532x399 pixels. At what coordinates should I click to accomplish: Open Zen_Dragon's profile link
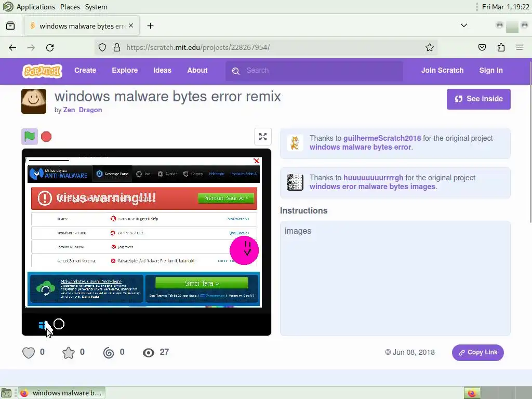[x=83, y=110]
